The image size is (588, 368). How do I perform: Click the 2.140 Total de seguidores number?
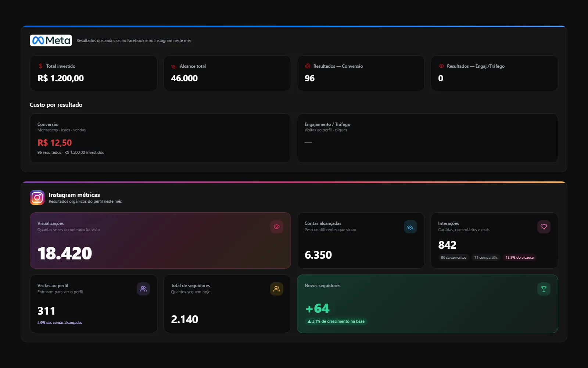click(x=184, y=319)
